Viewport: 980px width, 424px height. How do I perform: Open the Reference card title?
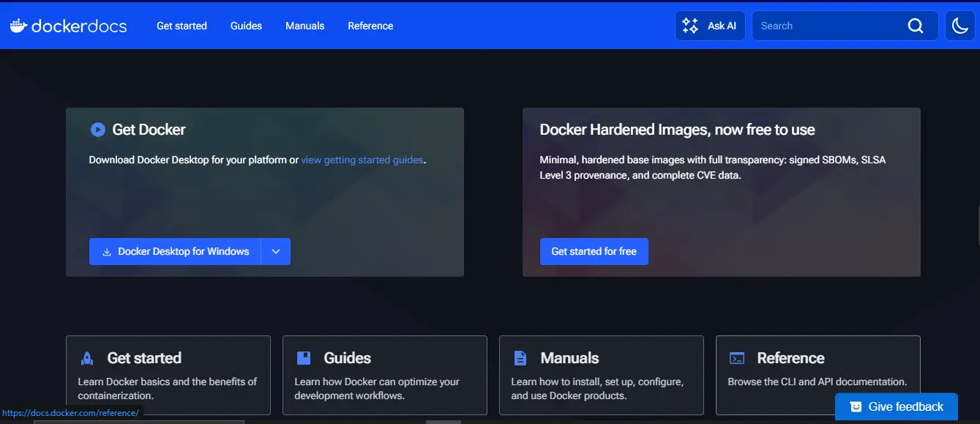point(790,358)
